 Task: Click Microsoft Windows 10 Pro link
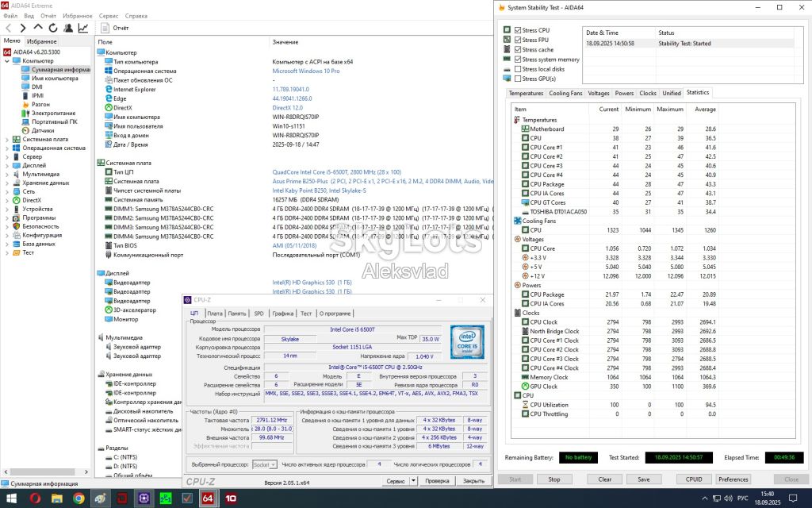coord(306,71)
